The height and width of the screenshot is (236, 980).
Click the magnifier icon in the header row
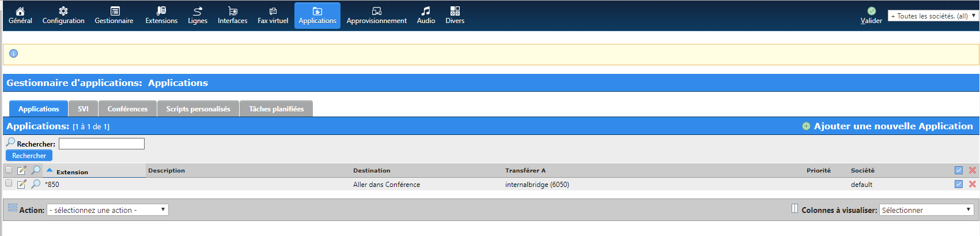(x=36, y=170)
